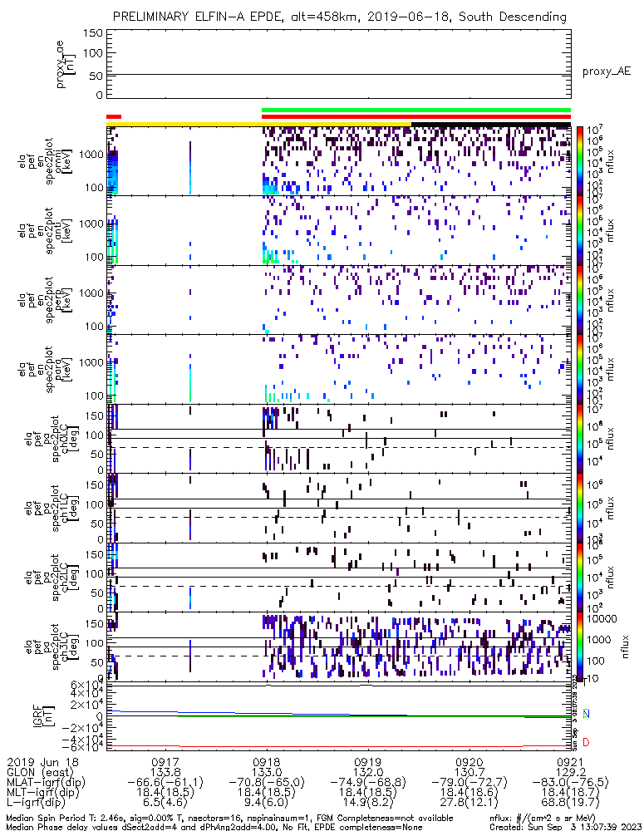Click the MLAT-igrf(dip) row label

tap(46, 783)
